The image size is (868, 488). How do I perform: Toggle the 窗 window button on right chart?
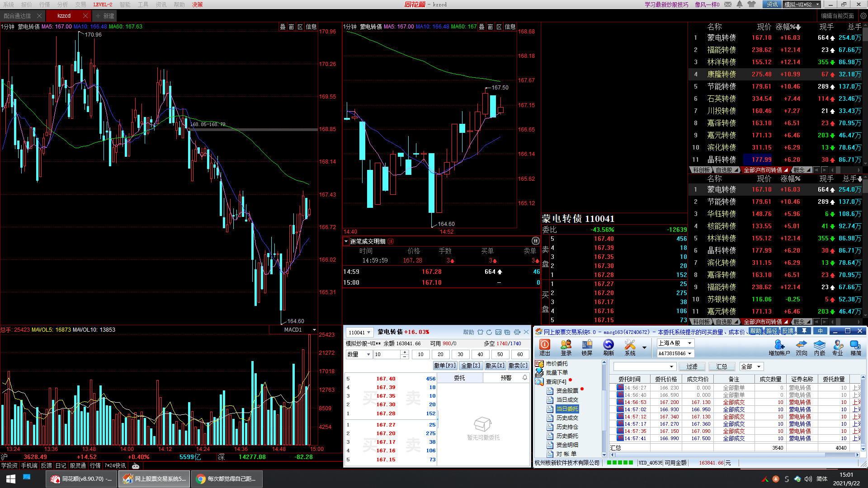point(490,27)
